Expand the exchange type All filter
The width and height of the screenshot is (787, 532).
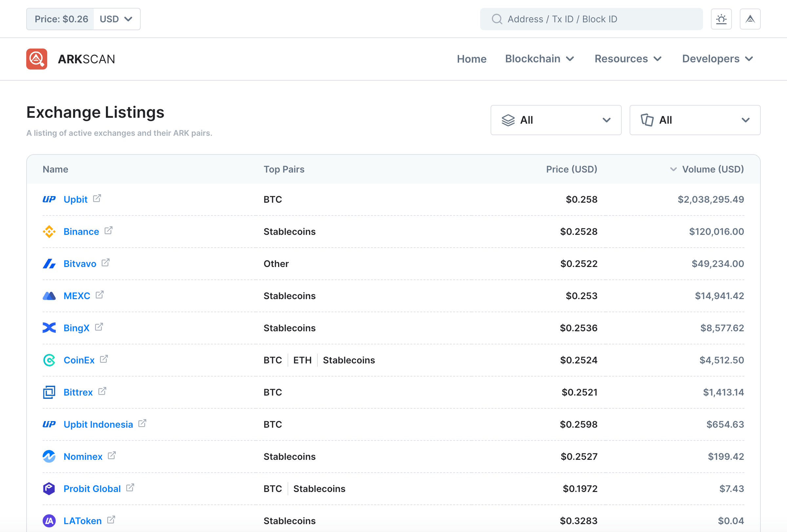(x=556, y=120)
